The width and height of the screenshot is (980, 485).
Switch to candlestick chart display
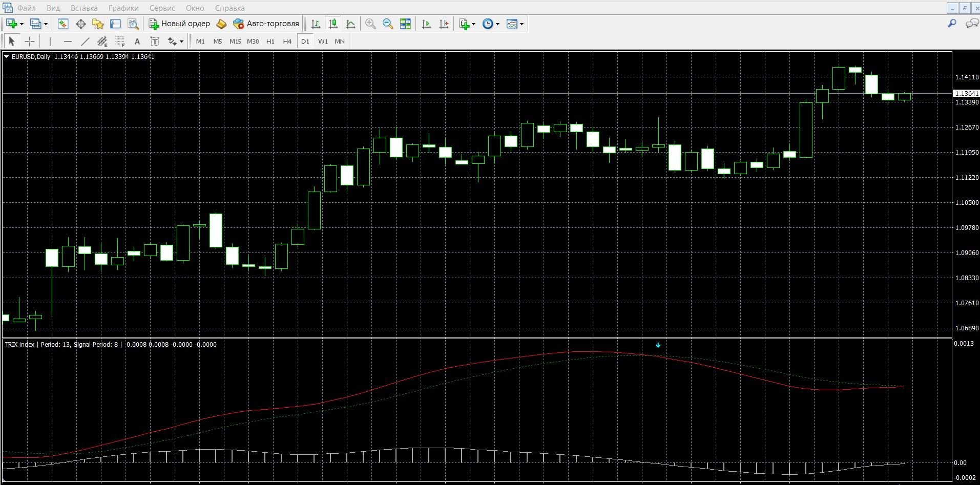333,24
